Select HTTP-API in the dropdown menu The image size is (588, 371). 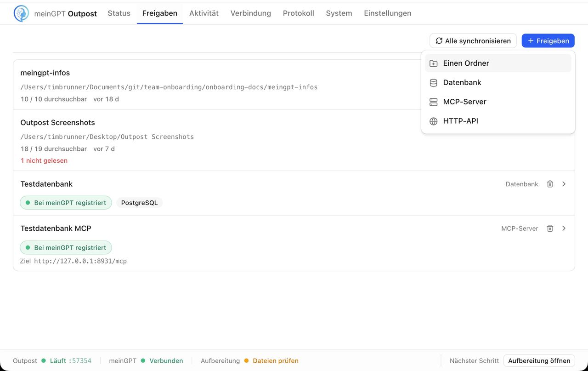click(498, 121)
